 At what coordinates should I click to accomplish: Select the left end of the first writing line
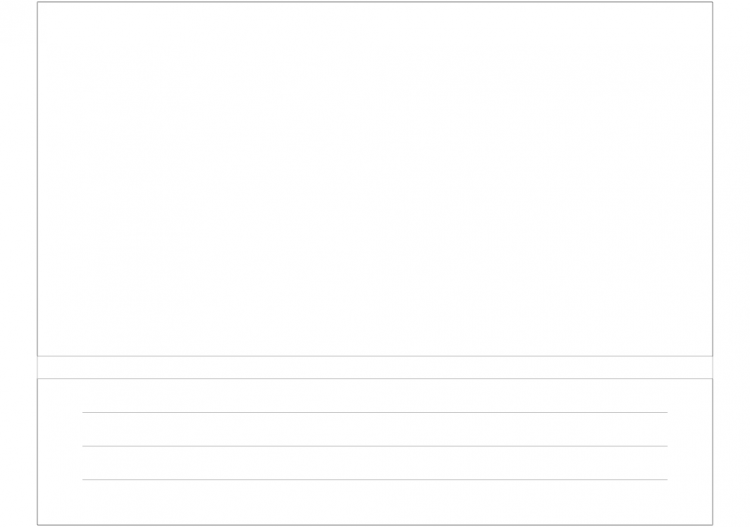(x=83, y=412)
